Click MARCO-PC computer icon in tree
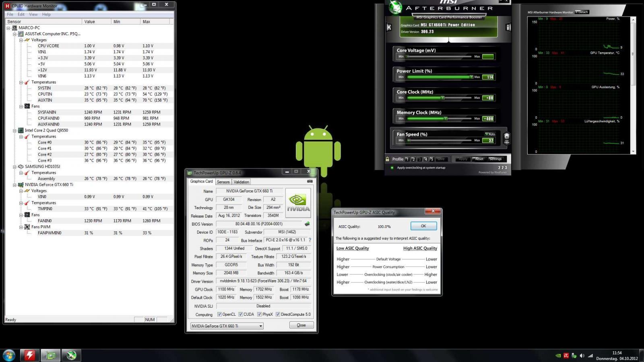Image resolution: width=644 pixels, height=362 pixels. [x=14, y=28]
